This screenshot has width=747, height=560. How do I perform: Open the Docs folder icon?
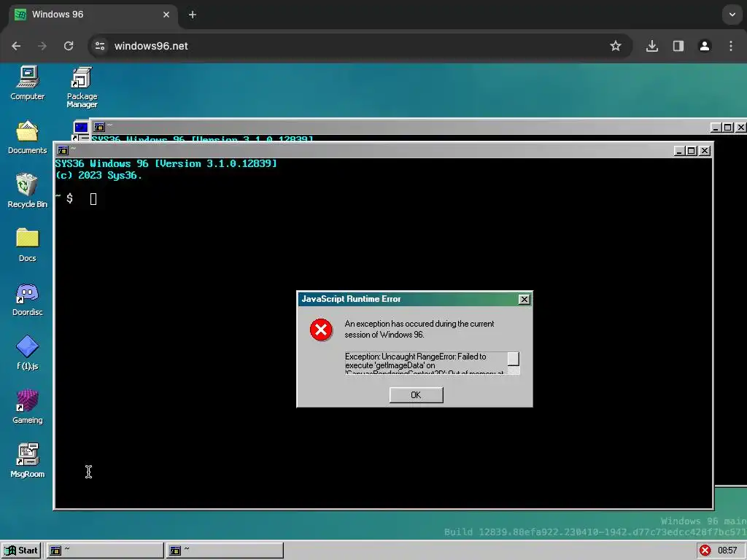(x=27, y=245)
